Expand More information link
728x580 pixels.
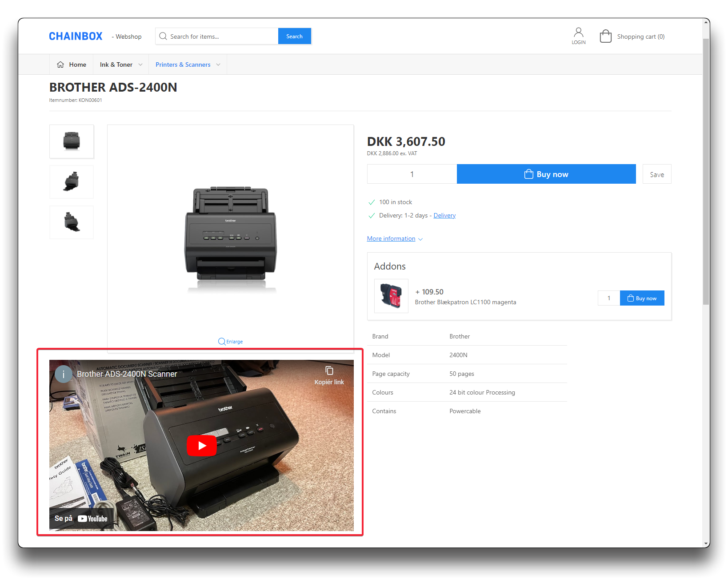391,239
